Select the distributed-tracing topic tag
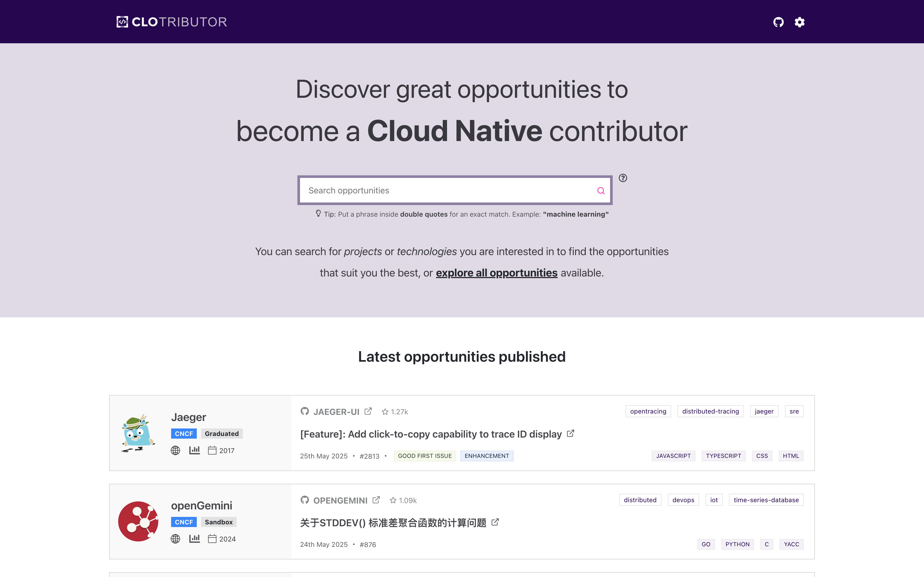This screenshot has height=577, width=924. point(710,411)
